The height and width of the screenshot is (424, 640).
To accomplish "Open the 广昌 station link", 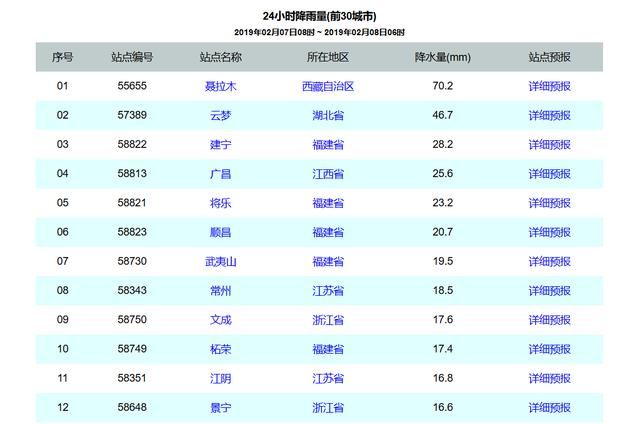I will point(220,174).
